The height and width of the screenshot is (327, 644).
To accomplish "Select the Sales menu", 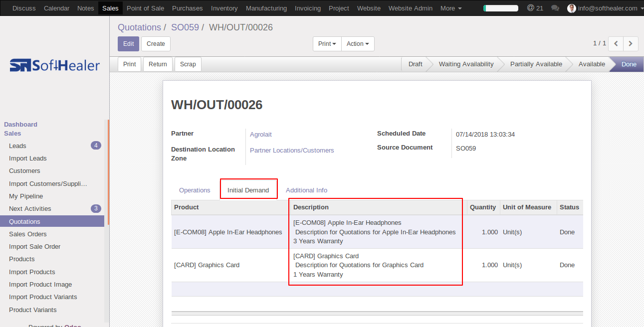I will coord(110,8).
